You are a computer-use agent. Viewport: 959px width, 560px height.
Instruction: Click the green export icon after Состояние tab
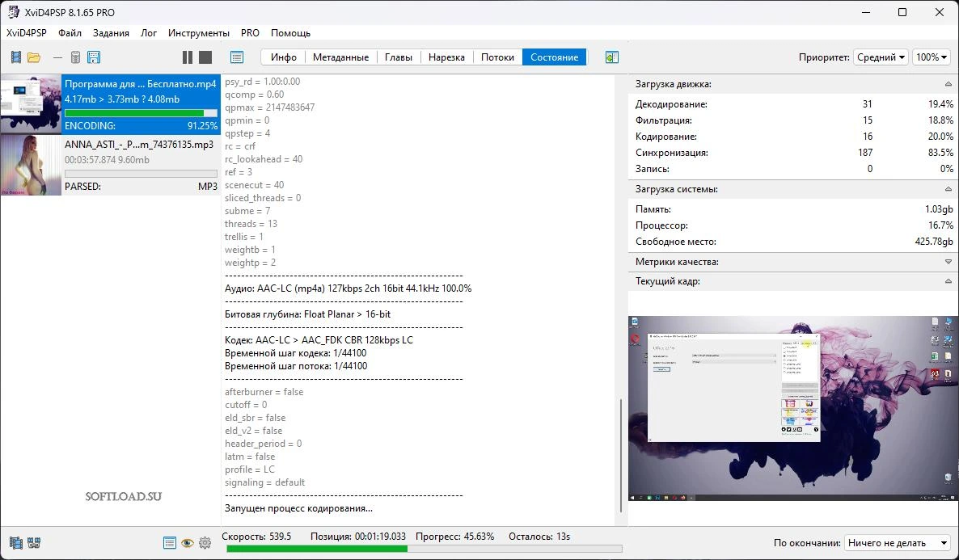611,57
